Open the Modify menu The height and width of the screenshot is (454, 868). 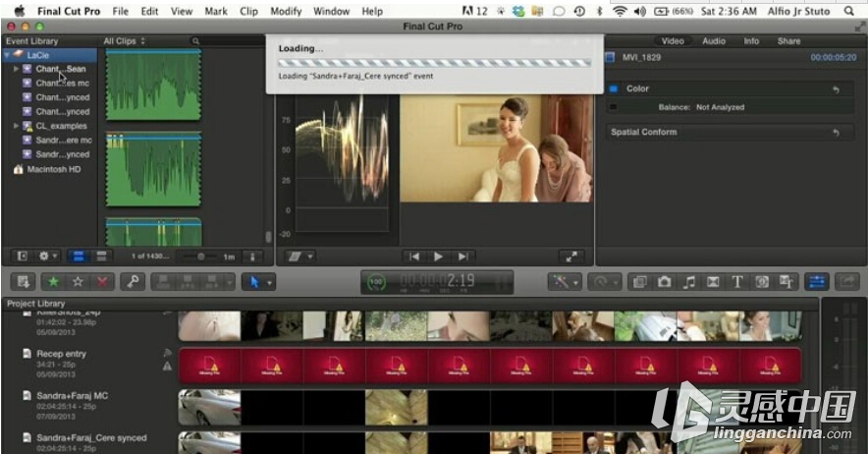286,11
